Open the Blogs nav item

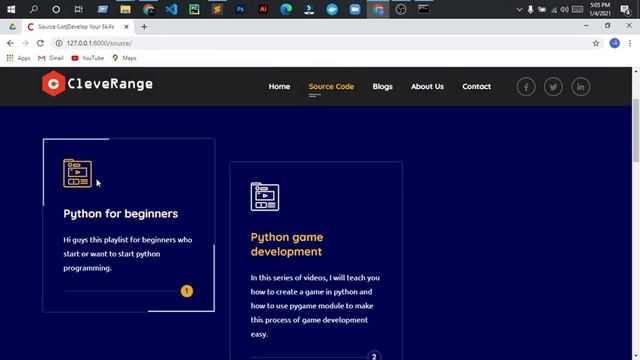pyautogui.click(x=382, y=87)
